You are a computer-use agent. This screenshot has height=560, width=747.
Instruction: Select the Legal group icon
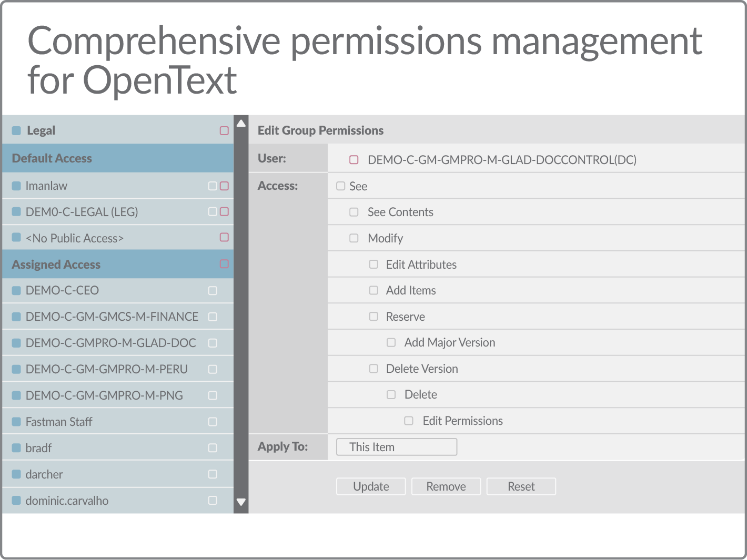[x=17, y=130]
